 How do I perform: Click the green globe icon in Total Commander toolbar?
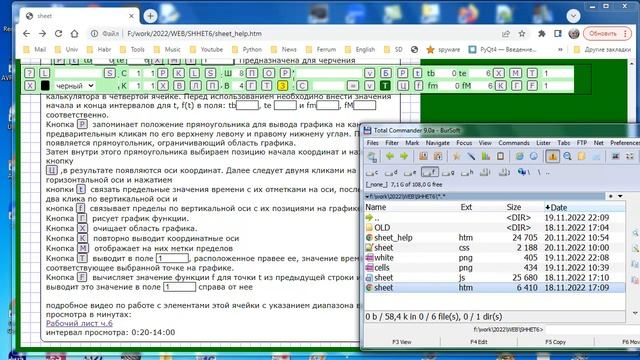click(519, 156)
